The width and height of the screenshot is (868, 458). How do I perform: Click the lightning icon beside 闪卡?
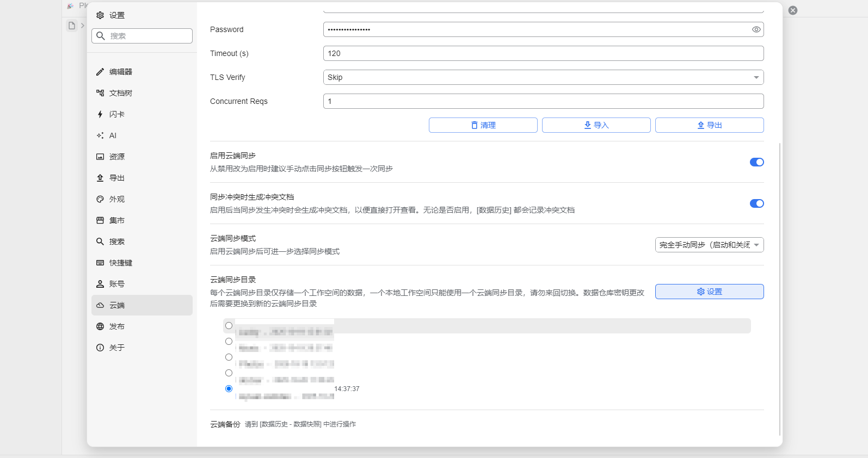click(x=100, y=114)
